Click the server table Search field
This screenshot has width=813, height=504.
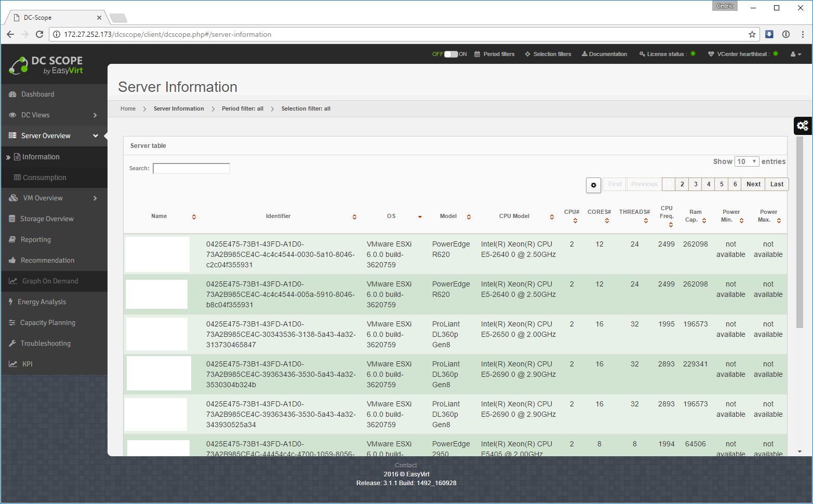pyautogui.click(x=191, y=168)
